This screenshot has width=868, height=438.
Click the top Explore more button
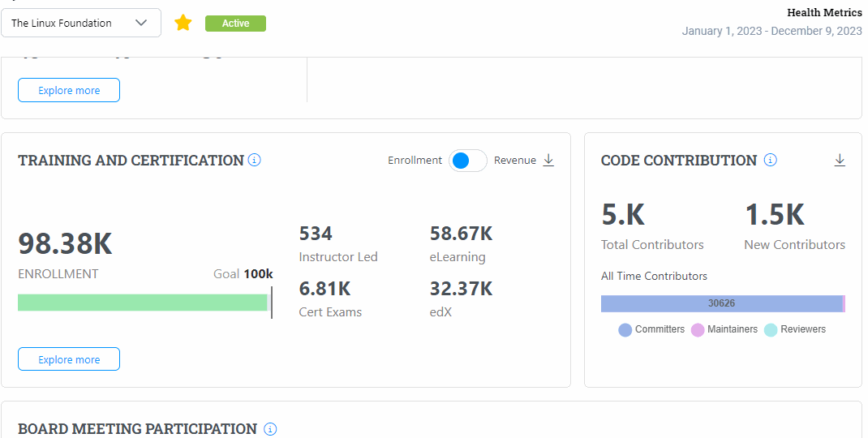point(69,90)
